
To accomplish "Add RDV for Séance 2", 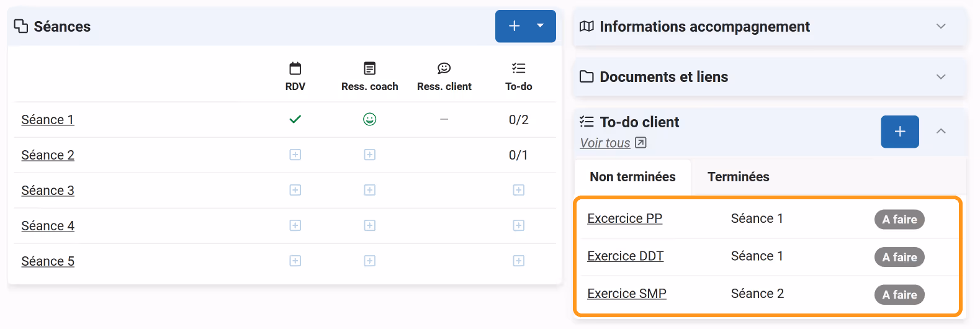I will [x=295, y=155].
